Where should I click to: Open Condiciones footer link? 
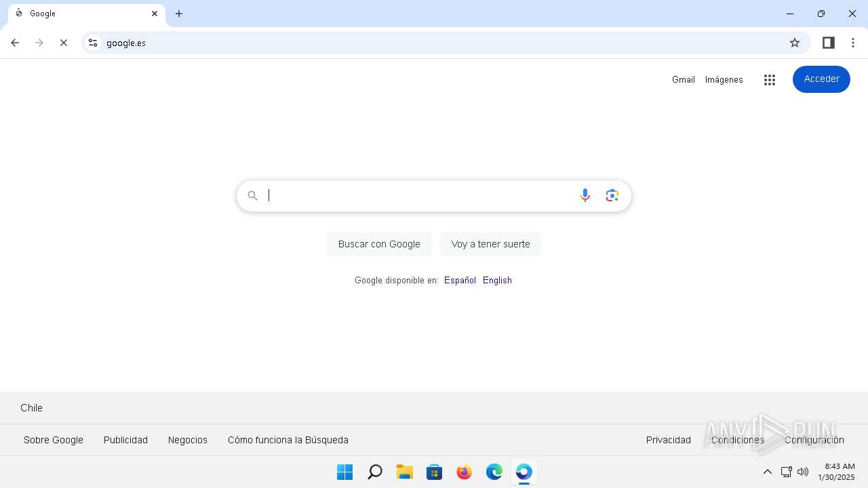738,440
